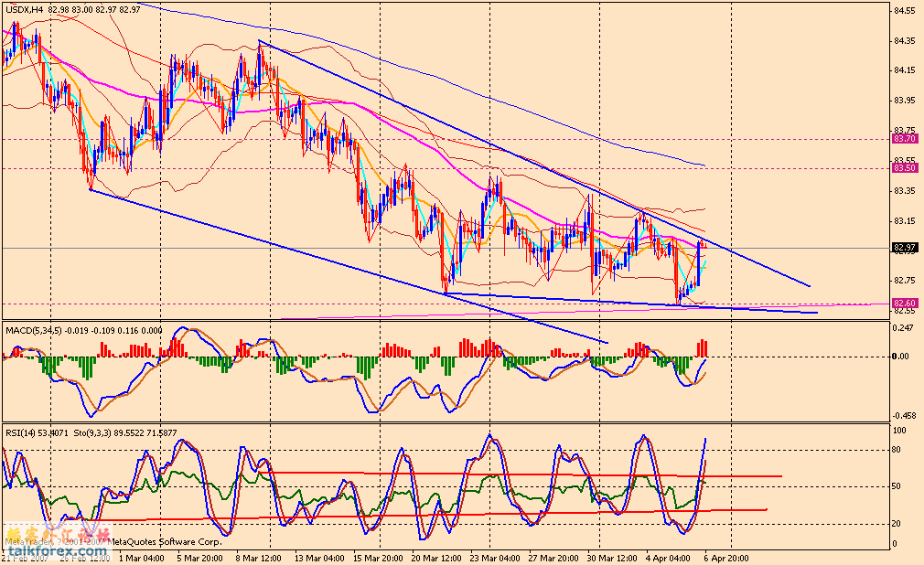Select the 83.70 magenta price level tag
The height and width of the screenshot is (565, 924).
(905, 139)
